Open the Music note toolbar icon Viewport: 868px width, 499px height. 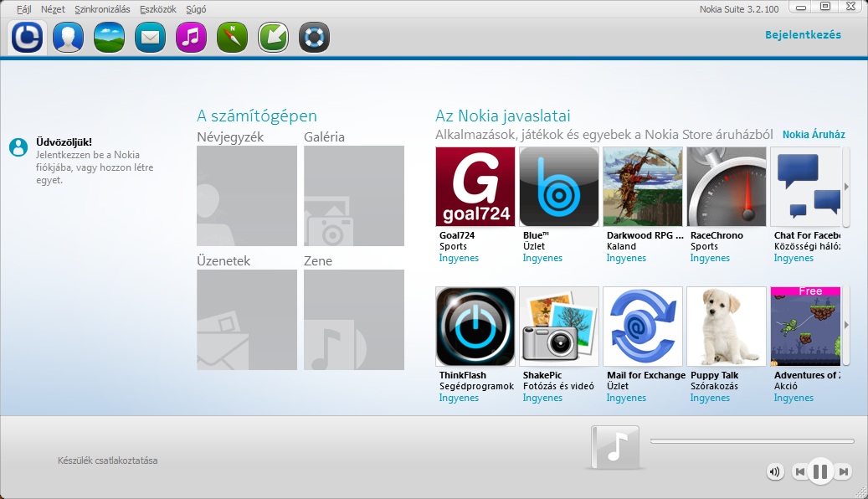(191, 37)
